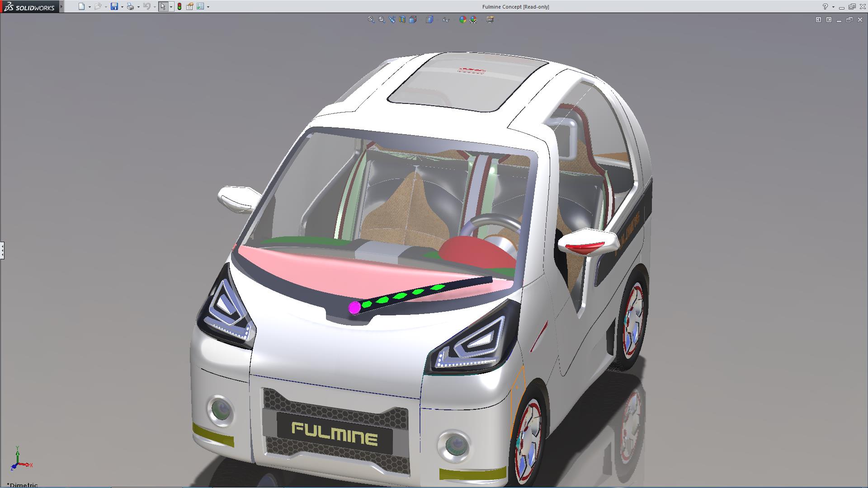Open the Options checklist icon
The width and height of the screenshot is (868, 488).
click(x=200, y=6)
